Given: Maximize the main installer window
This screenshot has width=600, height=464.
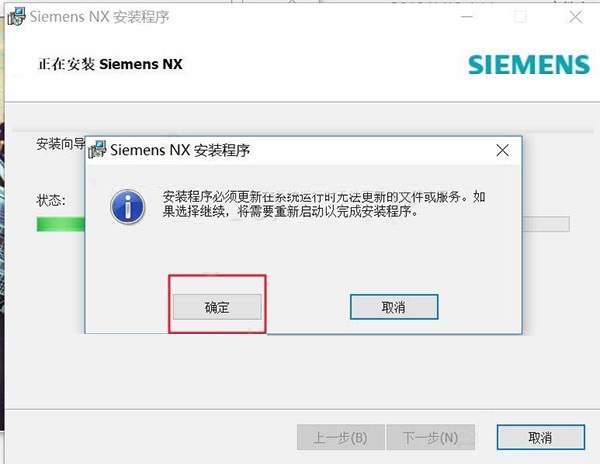Looking at the screenshot, I should point(520,17).
